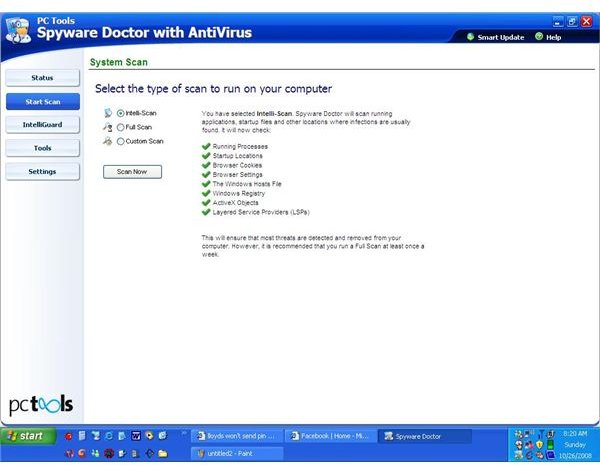600x466 pixels.
Task: Open Word from the quick launch icon
Action: tap(135, 435)
